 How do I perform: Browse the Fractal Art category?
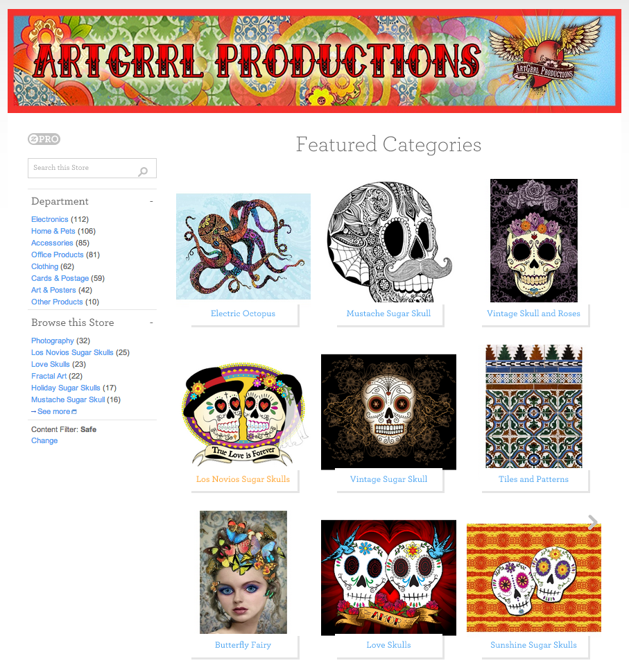click(49, 377)
